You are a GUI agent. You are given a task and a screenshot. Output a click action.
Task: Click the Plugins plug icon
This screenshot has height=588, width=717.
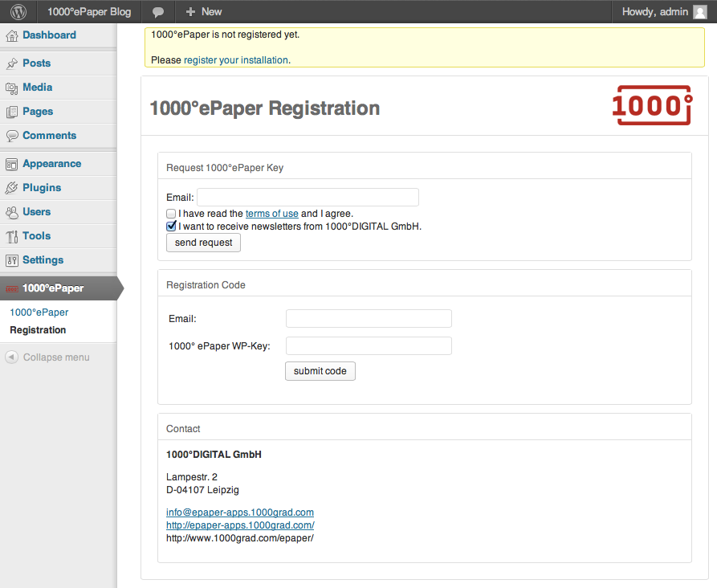point(12,188)
